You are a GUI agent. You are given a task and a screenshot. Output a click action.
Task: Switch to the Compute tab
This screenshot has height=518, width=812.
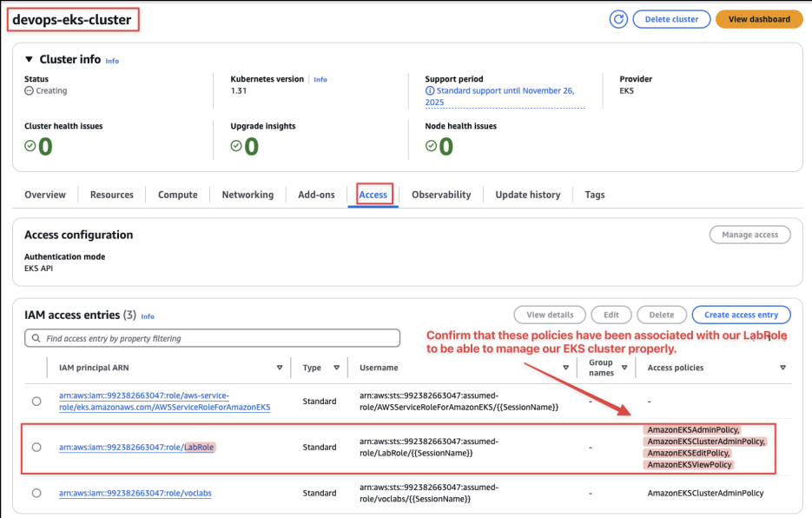point(178,195)
